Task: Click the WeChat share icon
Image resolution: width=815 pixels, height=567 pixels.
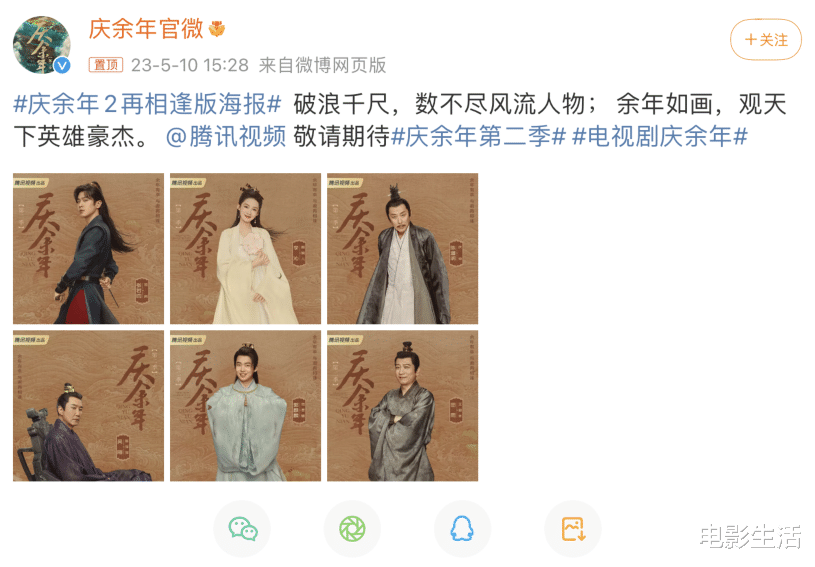Action: click(243, 529)
